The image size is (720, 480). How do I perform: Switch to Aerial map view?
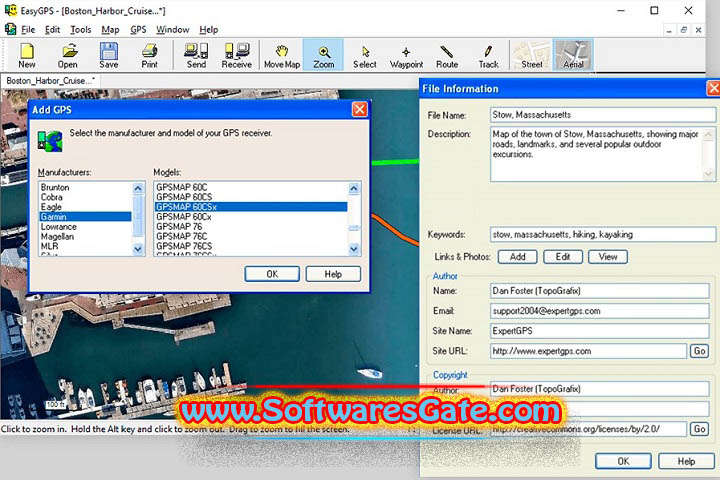(x=573, y=55)
